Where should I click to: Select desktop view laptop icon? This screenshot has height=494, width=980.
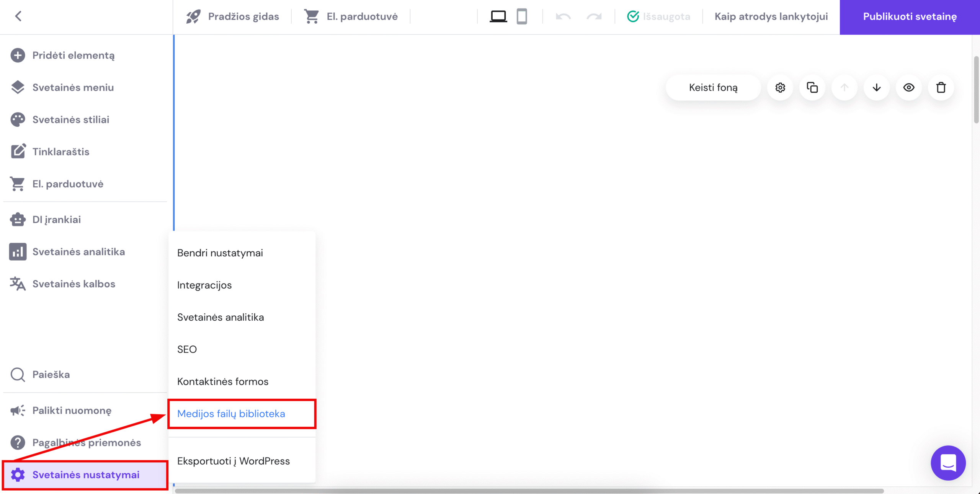(x=498, y=16)
